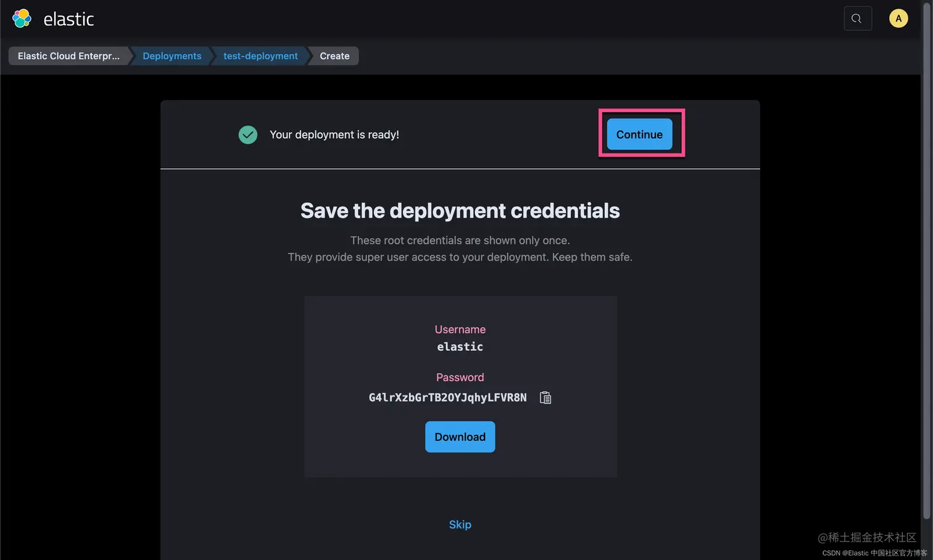Click the elastic wordmark text
Image resolution: width=933 pixels, height=560 pixels.
point(68,19)
